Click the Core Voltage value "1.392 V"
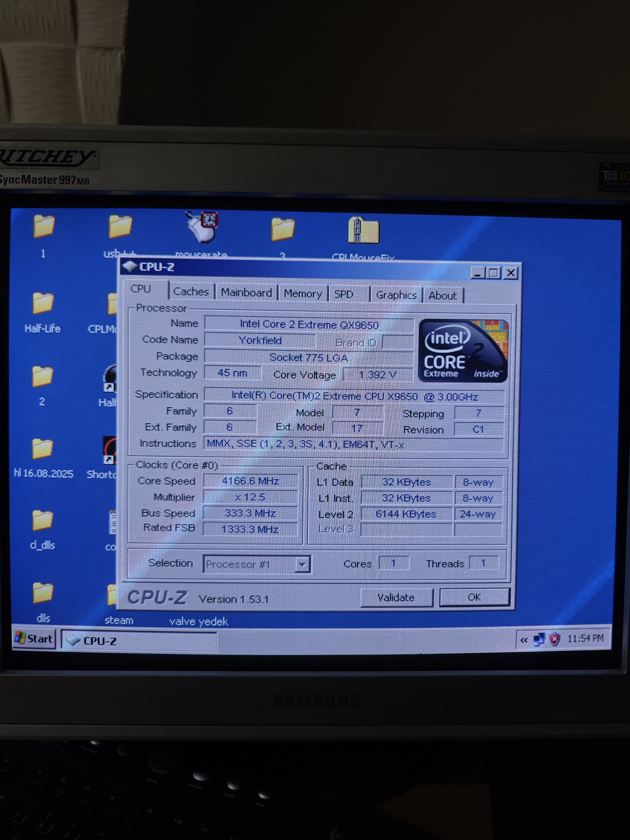630x840 pixels. 378,375
